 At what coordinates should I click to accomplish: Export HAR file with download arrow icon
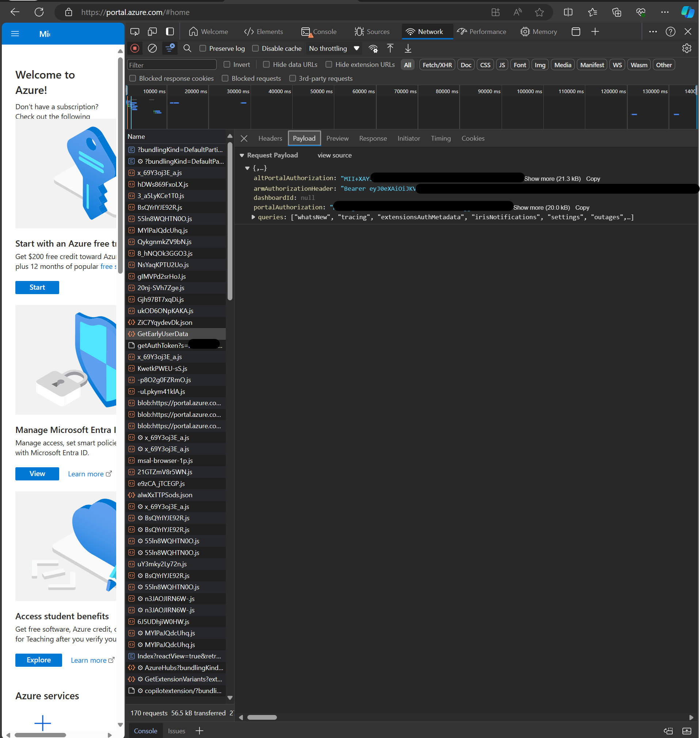point(408,48)
